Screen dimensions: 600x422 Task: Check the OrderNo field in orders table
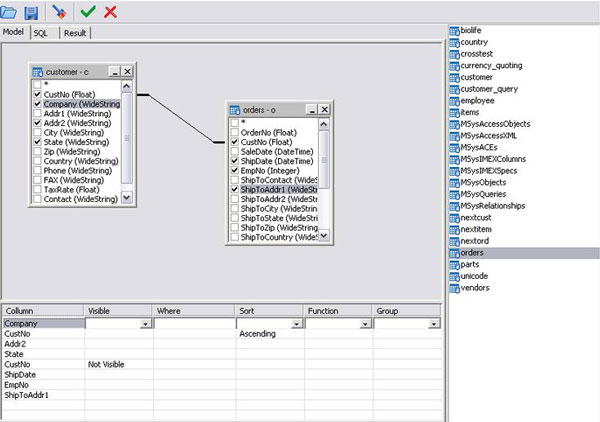(x=234, y=133)
